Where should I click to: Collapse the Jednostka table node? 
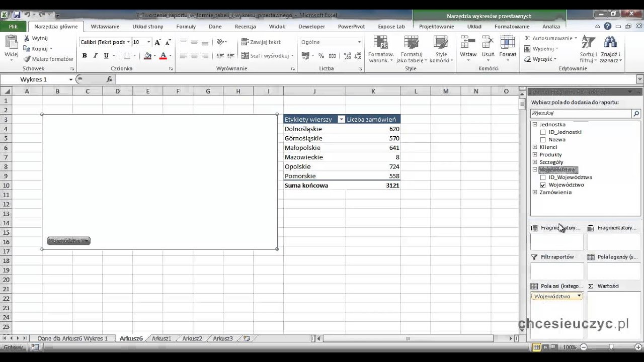pos(535,125)
